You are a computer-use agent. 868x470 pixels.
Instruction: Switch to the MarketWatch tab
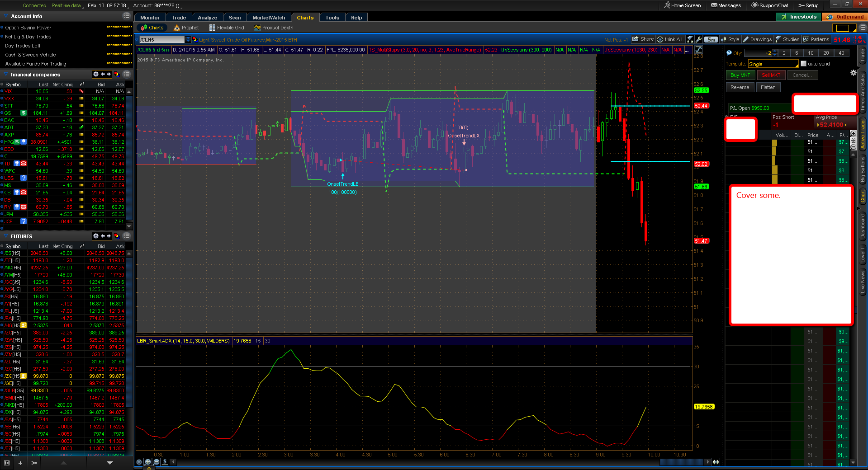point(269,18)
